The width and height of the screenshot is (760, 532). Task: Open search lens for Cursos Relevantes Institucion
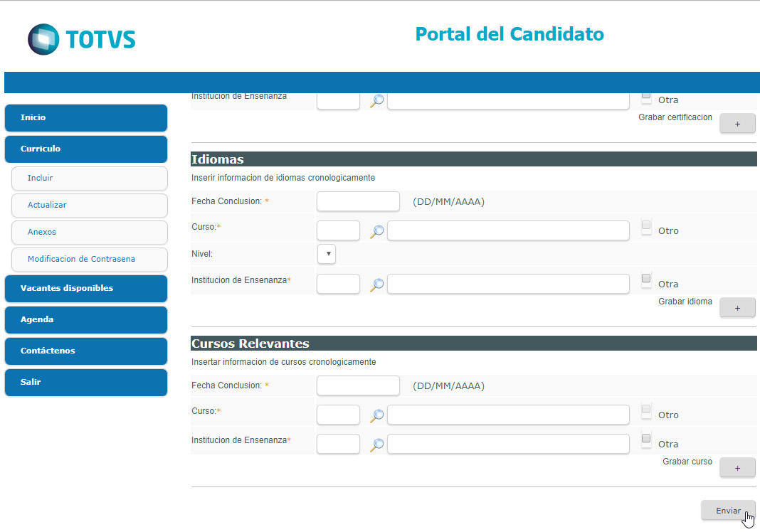(x=376, y=445)
